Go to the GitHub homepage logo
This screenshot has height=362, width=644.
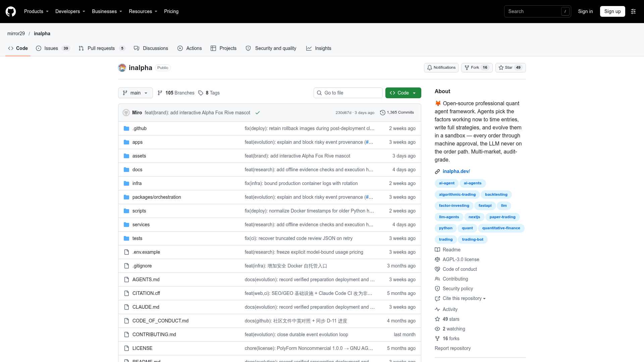[11, 11]
